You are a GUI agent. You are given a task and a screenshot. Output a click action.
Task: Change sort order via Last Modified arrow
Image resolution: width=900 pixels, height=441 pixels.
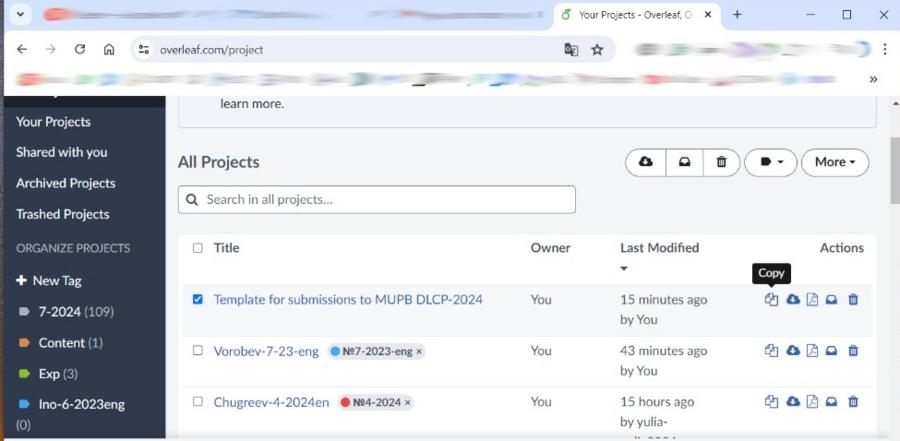point(624,268)
